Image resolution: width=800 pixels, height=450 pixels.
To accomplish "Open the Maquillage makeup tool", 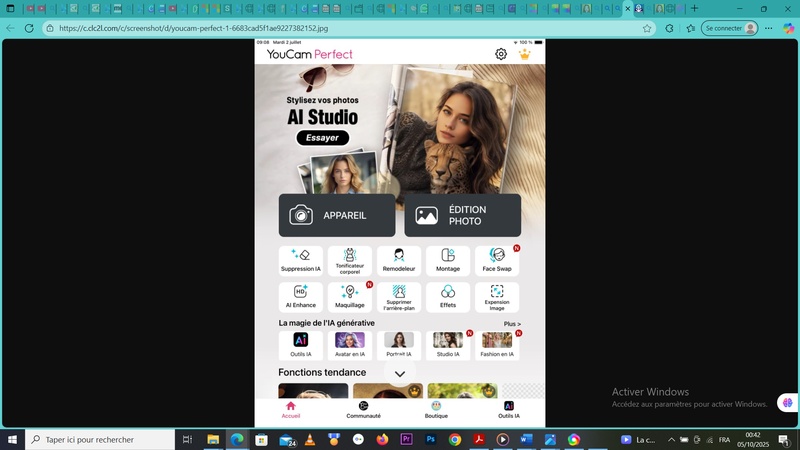I will (x=350, y=296).
